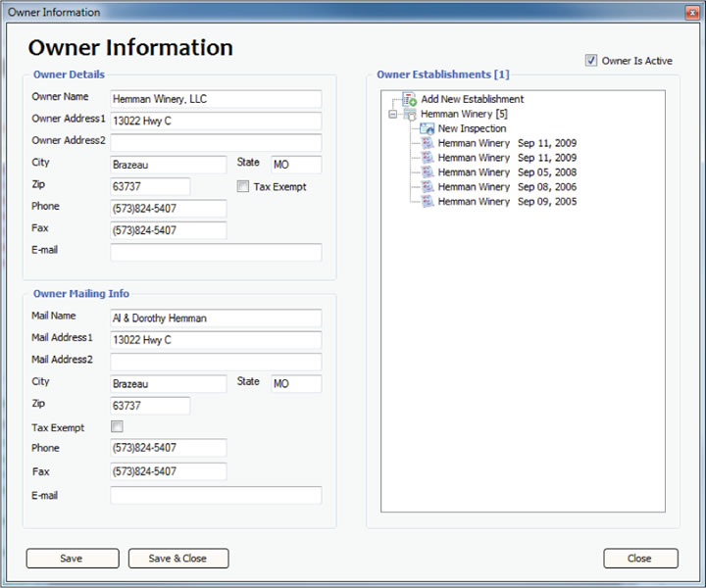This screenshot has width=706, height=588.
Task: Focus the empty Mail Address2 field
Action: [216, 362]
